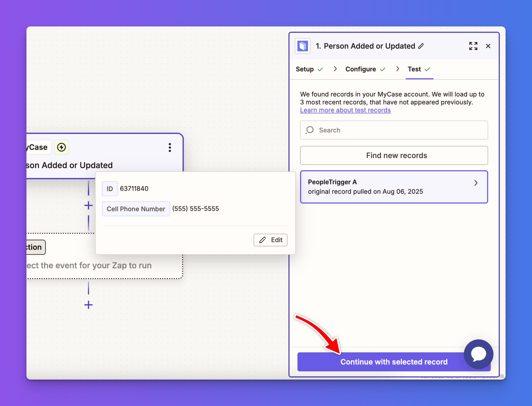Viewport: 532px width, 406px height.
Task: Open the chat support bubble
Action: pos(478,354)
